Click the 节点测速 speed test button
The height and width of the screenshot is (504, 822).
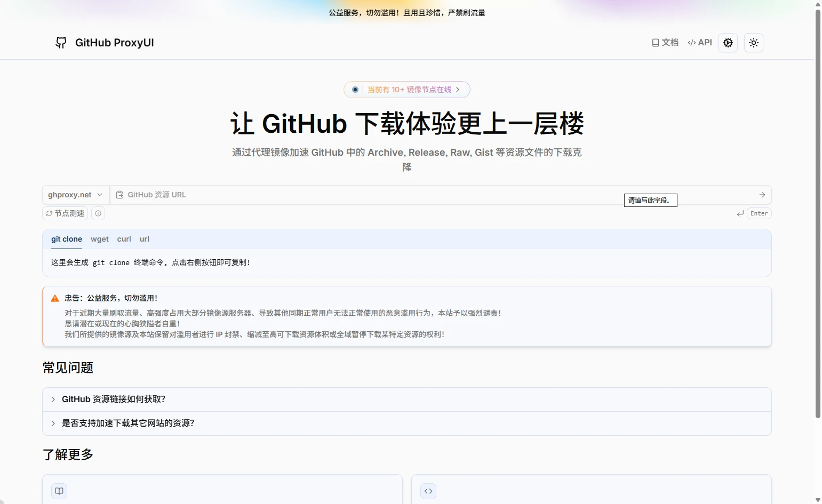click(65, 213)
